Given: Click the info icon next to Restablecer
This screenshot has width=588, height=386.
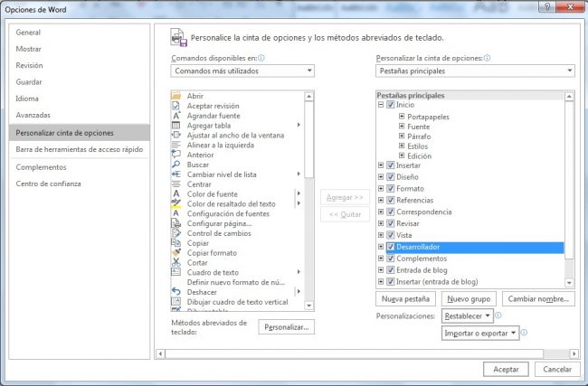Looking at the screenshot, I should point(498,315).
